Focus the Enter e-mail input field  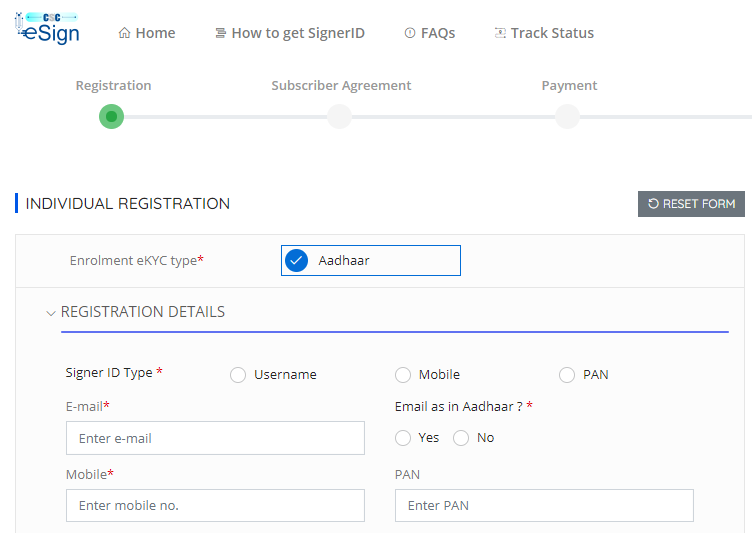coord(215,438)
